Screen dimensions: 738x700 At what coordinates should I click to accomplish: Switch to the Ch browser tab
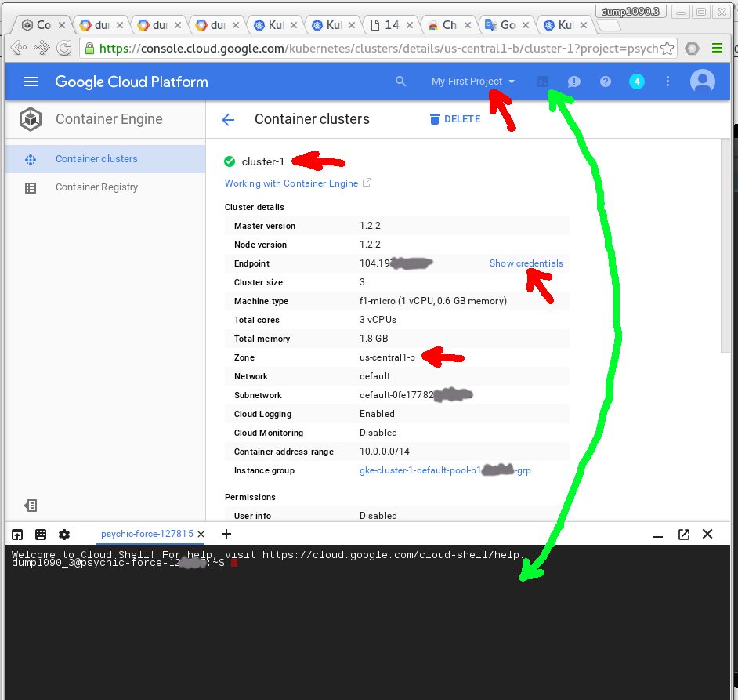449,25
